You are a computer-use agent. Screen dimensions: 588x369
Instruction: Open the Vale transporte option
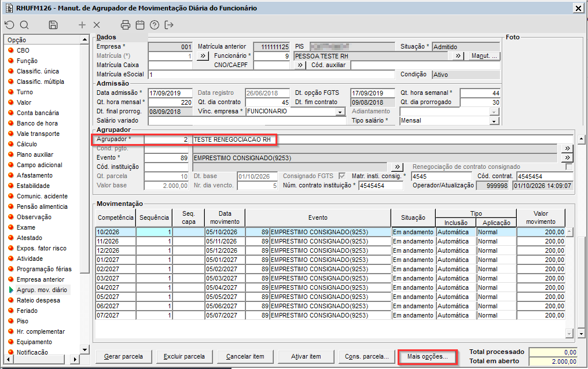click(38, 134)
